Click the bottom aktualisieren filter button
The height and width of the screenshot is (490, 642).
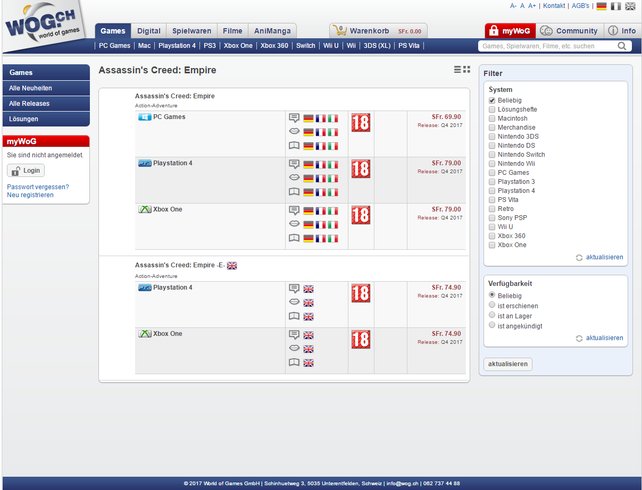point(508,364)
